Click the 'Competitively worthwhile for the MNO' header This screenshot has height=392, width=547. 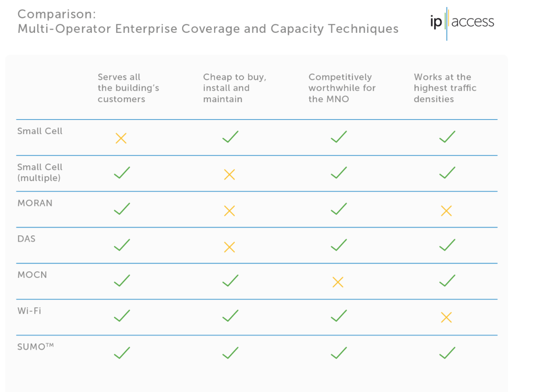342,88
